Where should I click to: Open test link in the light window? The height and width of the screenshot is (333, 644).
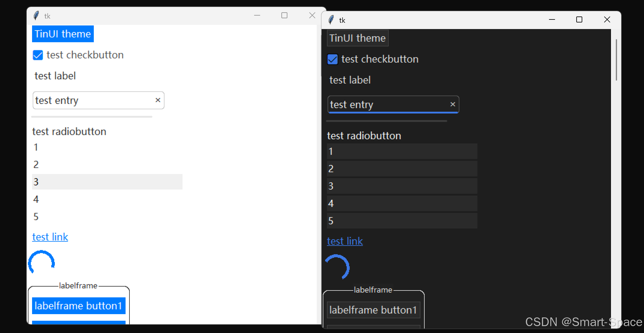50,237
